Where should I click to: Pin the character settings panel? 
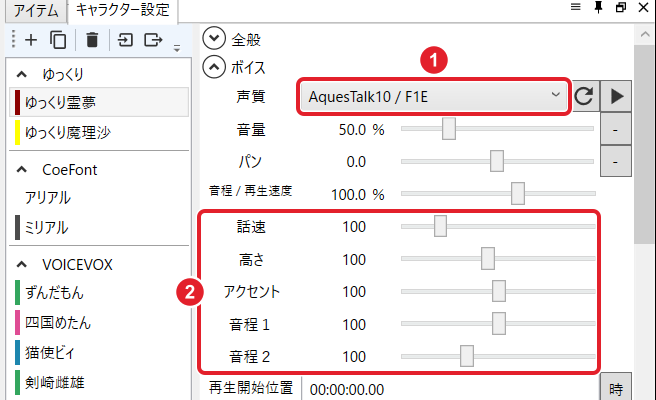pos(599,7)
